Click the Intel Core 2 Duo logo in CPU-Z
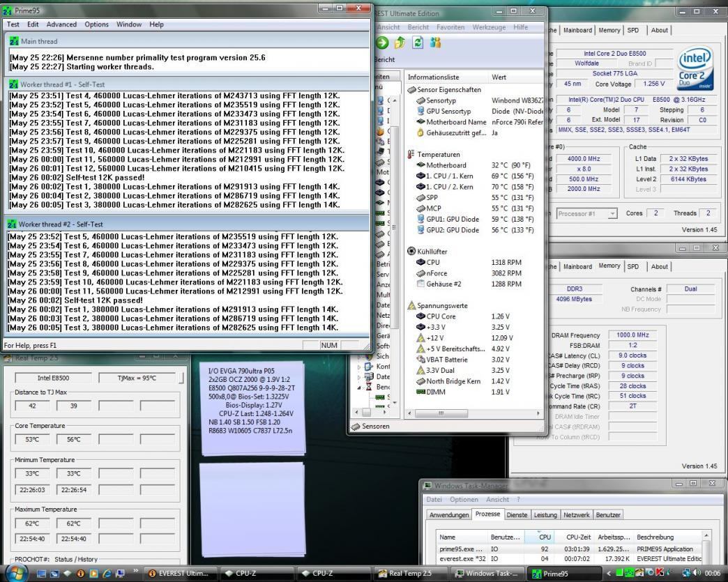The image size is (728, 582). tap(695, 68)
